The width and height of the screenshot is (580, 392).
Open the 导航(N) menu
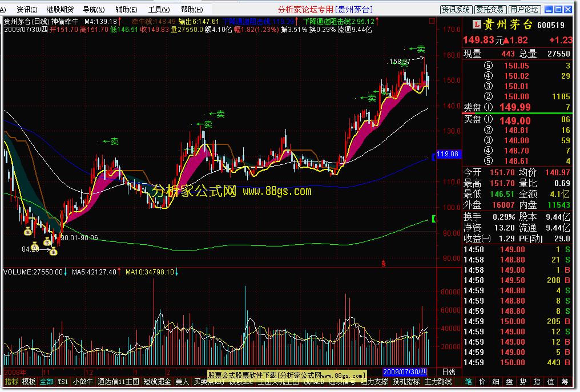coord(94,9)
